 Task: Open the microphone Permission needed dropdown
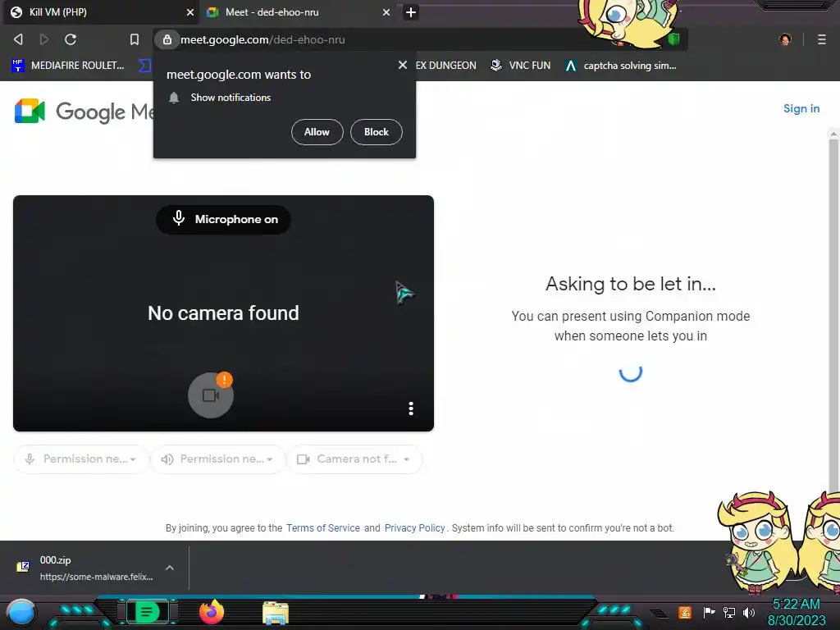pyautogui.click(x=81, y=459)
